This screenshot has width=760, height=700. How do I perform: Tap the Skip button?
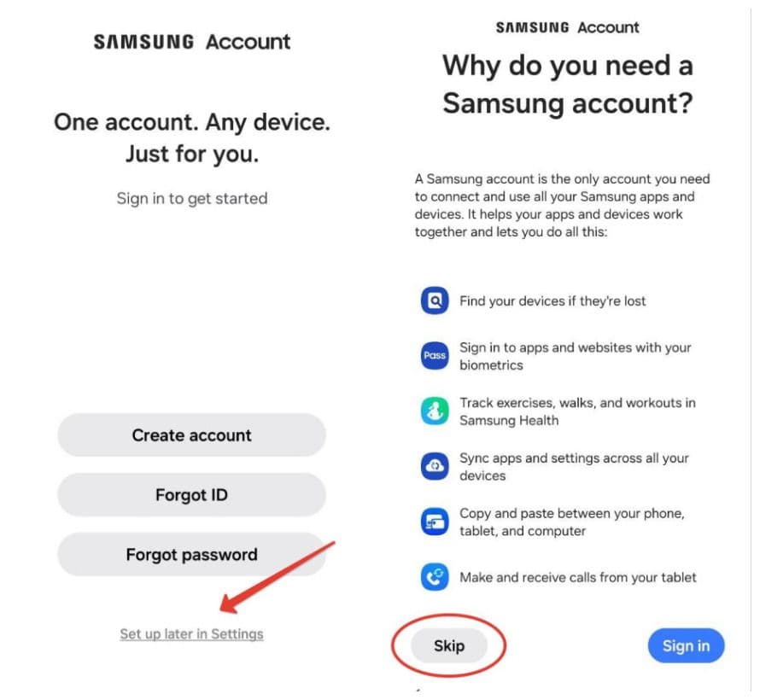click(x=449, y=645)
